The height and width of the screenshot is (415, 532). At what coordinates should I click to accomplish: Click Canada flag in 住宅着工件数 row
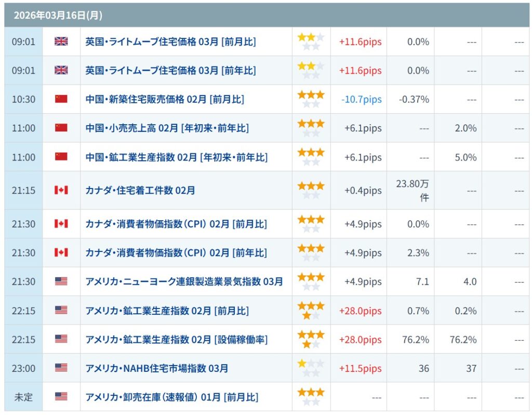pos(61,191)
